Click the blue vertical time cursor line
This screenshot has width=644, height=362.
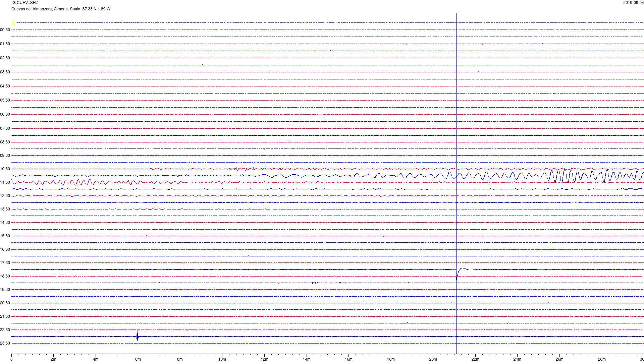tap(456, 183)
